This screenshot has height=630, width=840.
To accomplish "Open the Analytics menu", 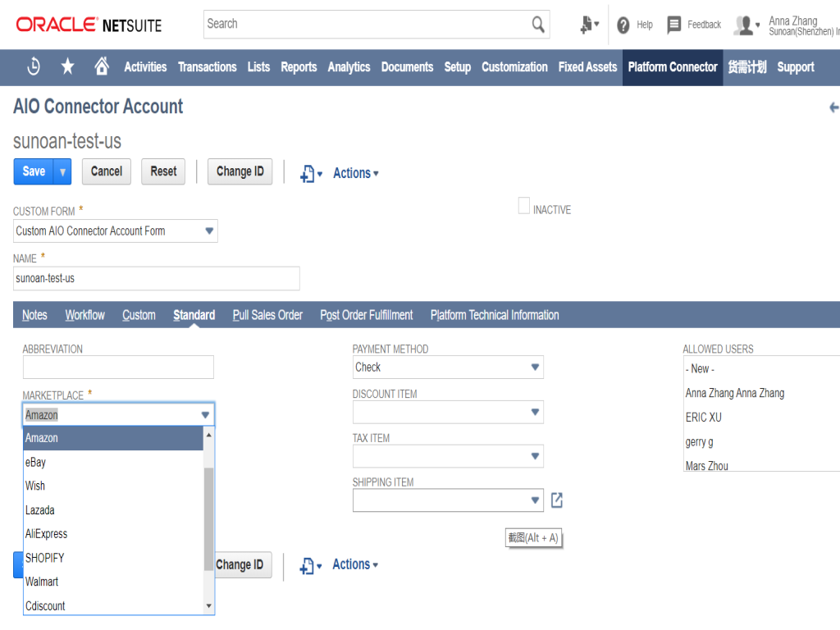I will 349,67.
